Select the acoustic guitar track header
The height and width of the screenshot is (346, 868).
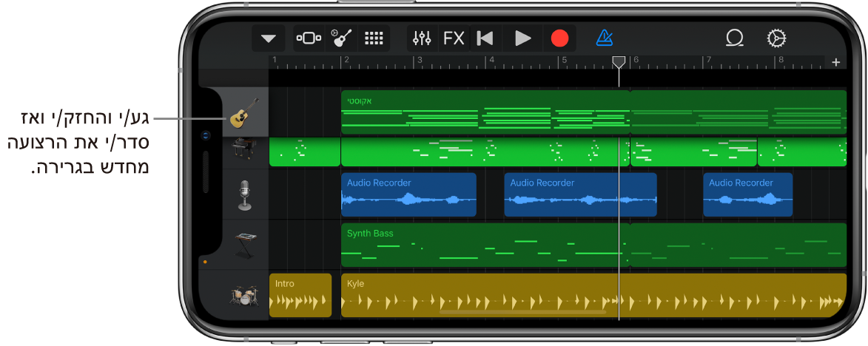[243, 113]
